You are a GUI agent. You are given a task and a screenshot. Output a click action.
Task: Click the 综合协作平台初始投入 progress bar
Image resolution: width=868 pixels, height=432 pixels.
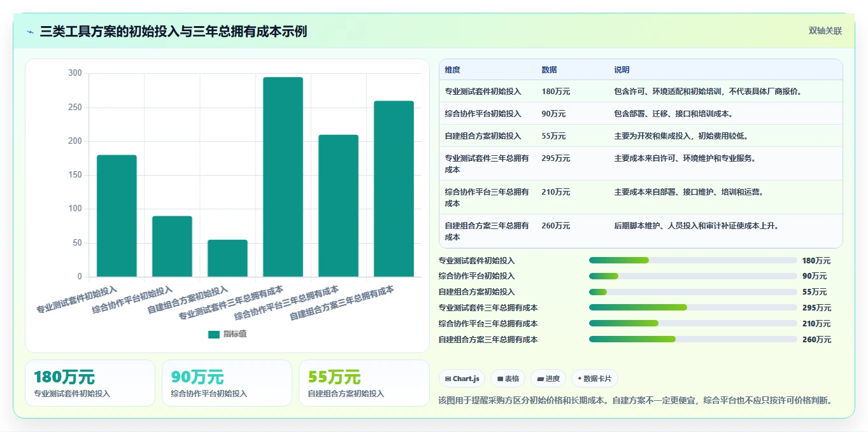[x=693, y=275]
